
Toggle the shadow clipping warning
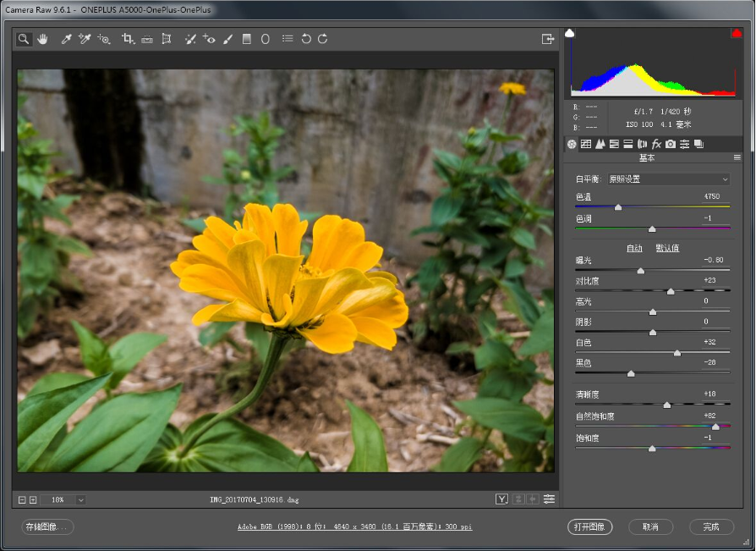570,33
